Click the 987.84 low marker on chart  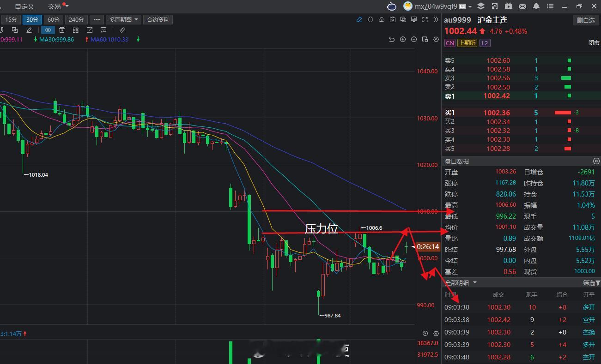tap(330, 316)
